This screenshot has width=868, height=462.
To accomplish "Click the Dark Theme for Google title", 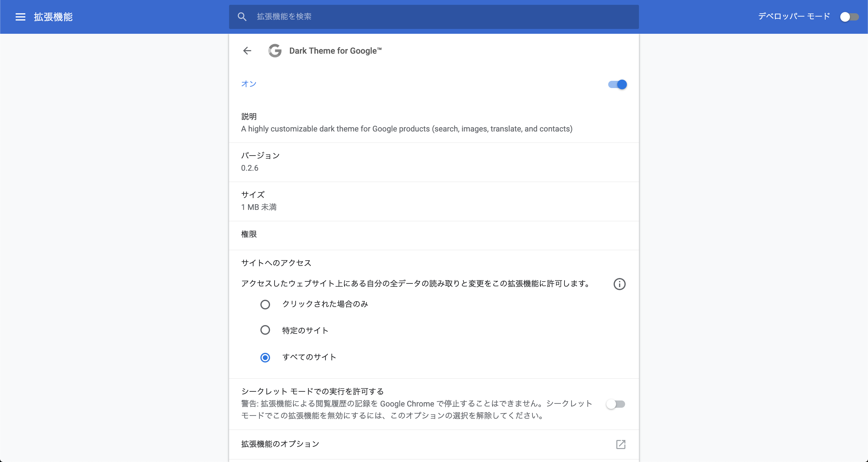I will [x=335, y=51].
